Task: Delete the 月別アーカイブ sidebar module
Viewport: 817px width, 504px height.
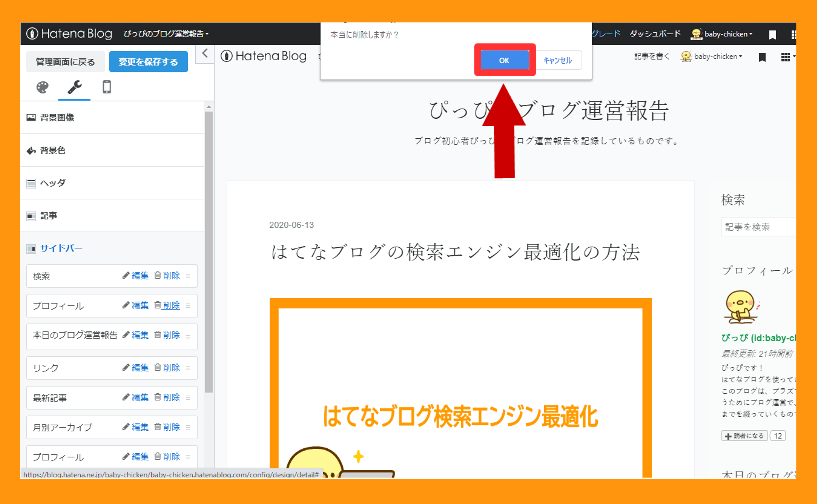Action: coord(167,427)
